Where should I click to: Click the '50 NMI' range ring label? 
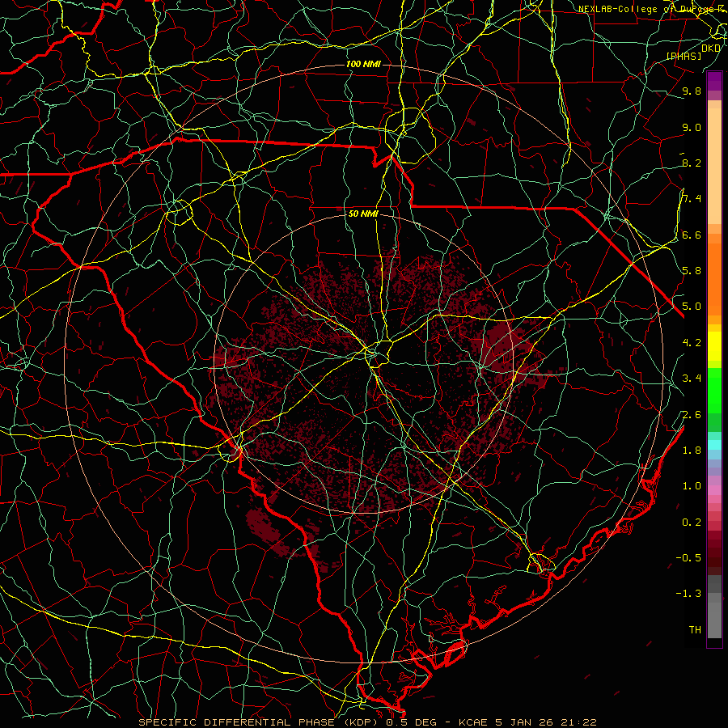tap(363, 214)
